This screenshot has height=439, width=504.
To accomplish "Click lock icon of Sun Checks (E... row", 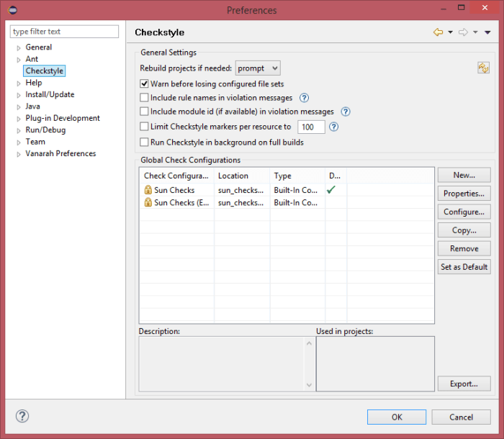I will click(x=148, y=202).
